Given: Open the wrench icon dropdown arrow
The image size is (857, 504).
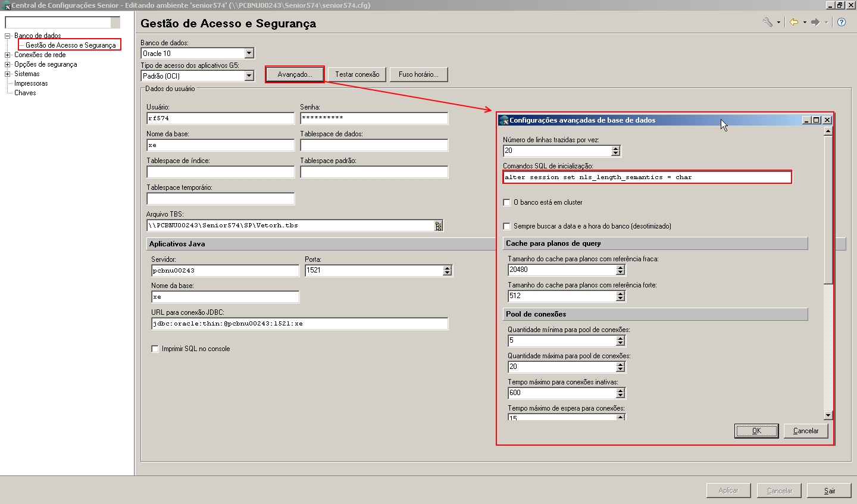Looking at the screenshot, I should tap(778, 23).
